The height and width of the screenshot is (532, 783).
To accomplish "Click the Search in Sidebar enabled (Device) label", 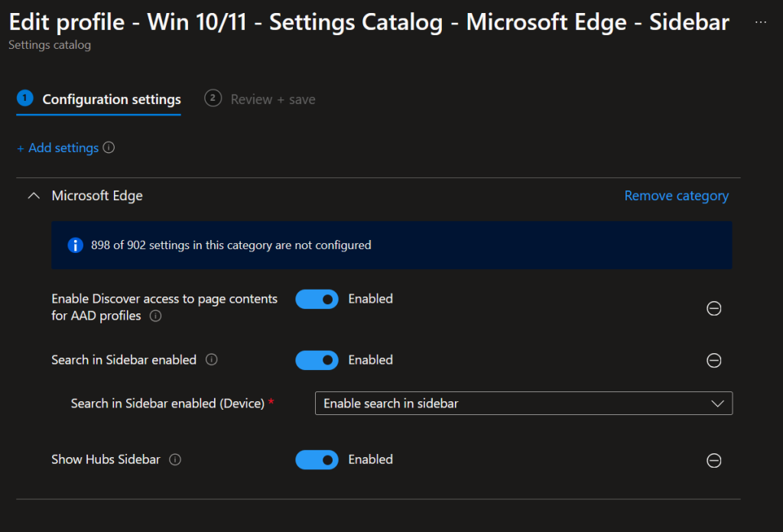I will click(x=167, y=404).
